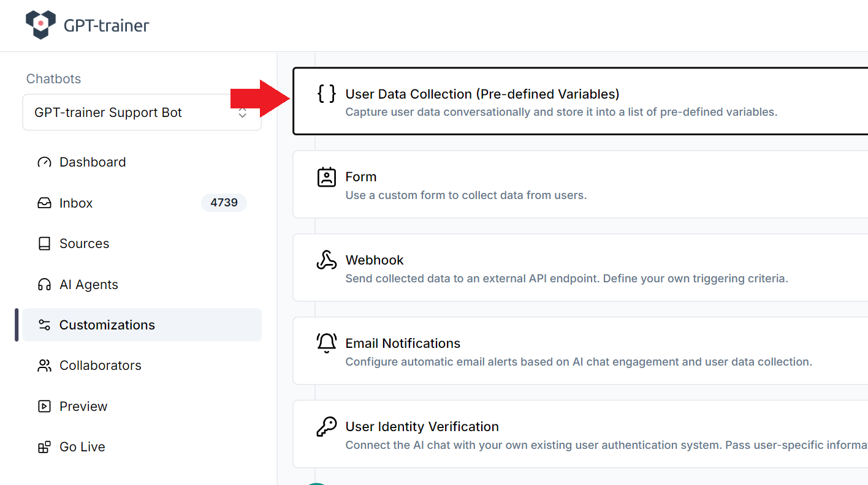Screen dimensions: 868x485
Task: Select the Customizations menu item
Action: coord(142,325)
